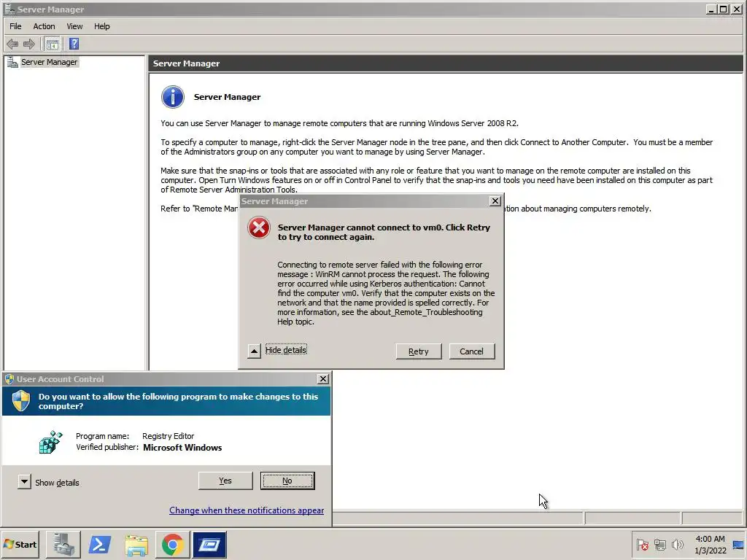Expand Show details in UAC dialog
747x560 pixels.
(24, 481)
